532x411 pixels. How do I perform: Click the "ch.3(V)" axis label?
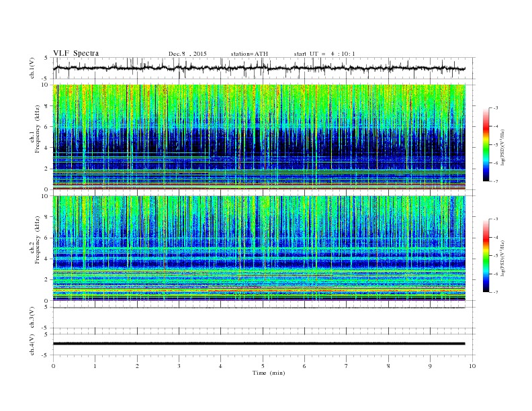(x=32, y=318)
